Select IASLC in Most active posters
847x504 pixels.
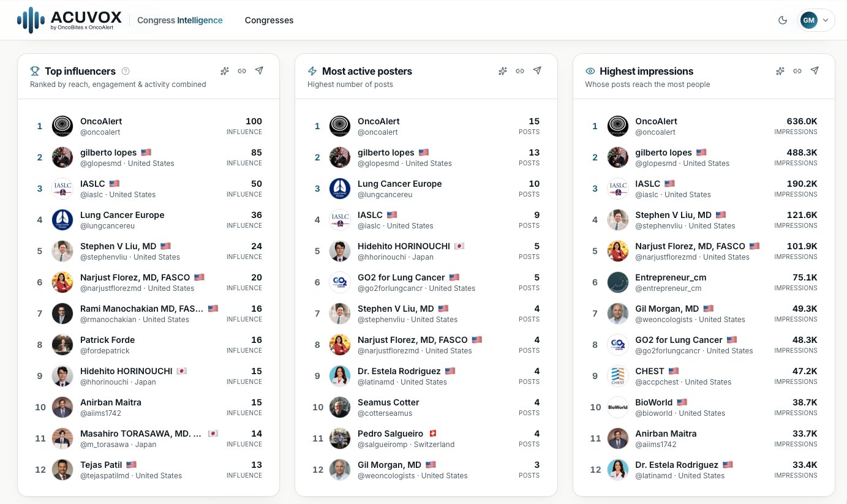coord(370,215)
